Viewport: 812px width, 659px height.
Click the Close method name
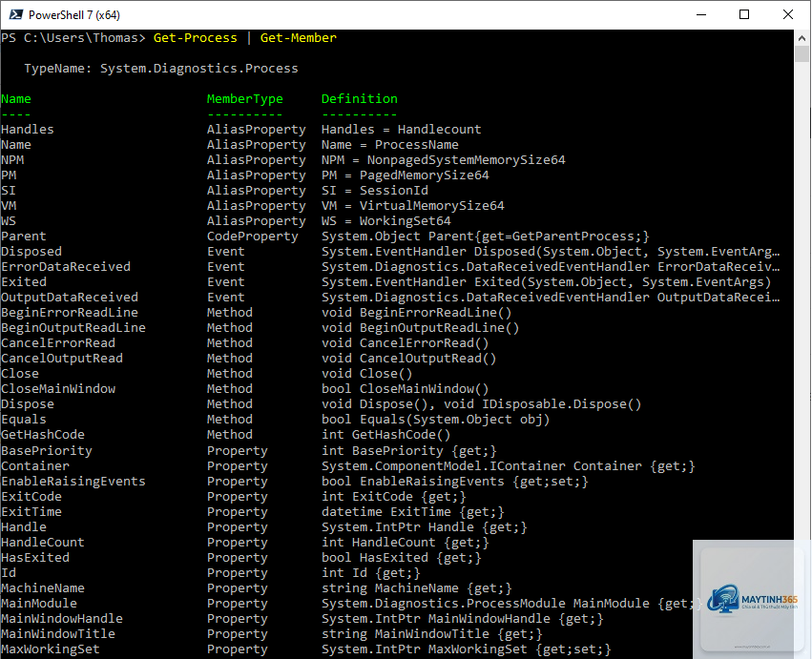(x=20, y=374)
